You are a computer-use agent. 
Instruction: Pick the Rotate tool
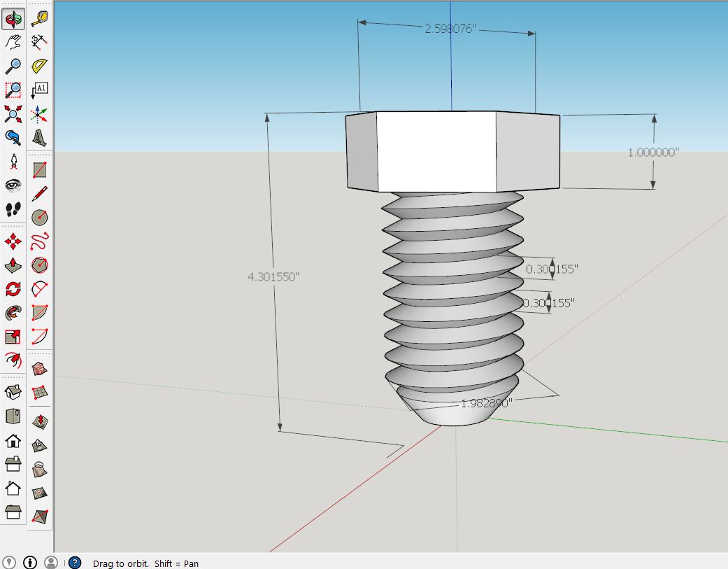click(13, 288)
